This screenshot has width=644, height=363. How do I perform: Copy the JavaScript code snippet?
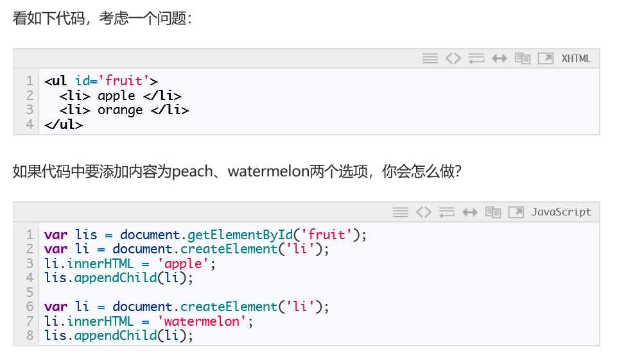pyautogui.click(x=493, y=212)
